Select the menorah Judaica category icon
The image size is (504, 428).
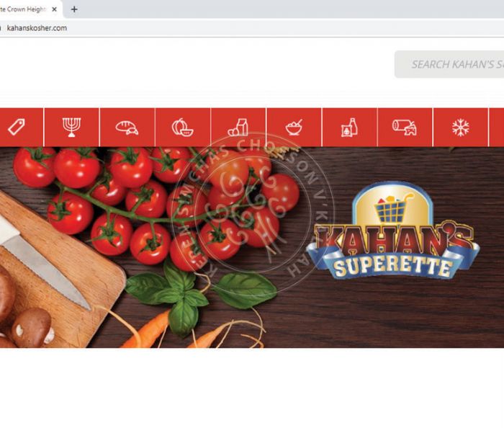tap(72, 128)
